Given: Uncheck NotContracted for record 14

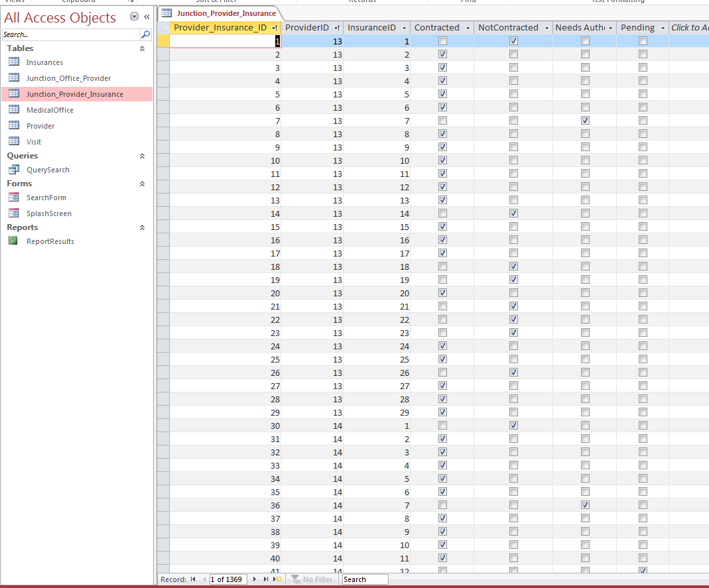Looking at the screenshot, I should [x=513, y=213].
